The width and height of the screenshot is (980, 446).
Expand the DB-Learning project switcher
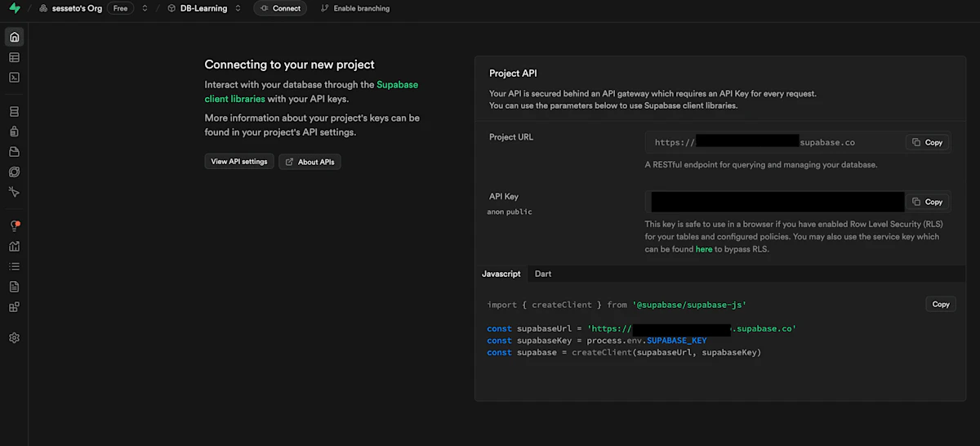tap(238, 8)
